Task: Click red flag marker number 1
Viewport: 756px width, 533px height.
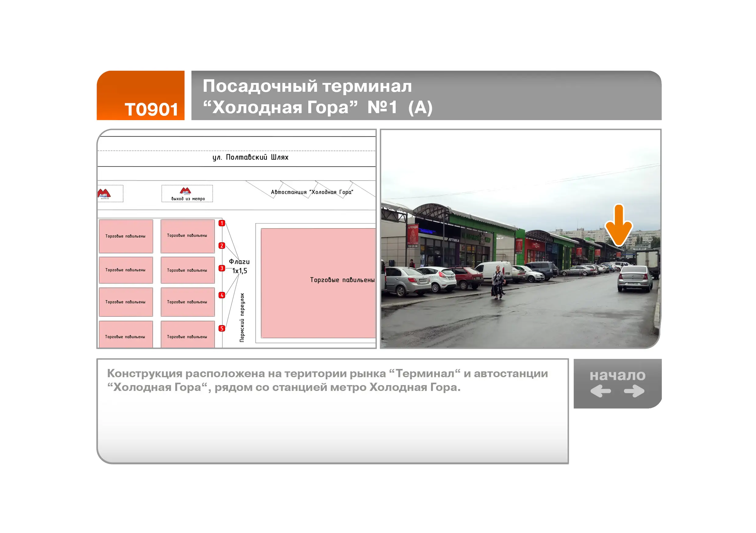Action: [x=222, y=223]
